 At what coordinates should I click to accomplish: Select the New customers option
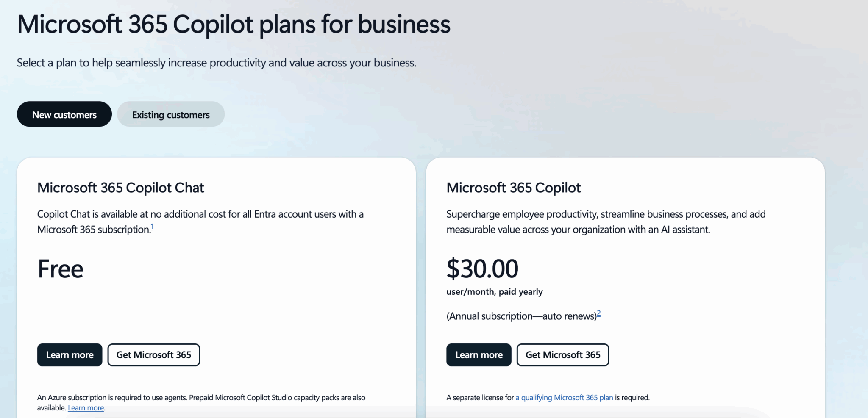click(64, 114)
